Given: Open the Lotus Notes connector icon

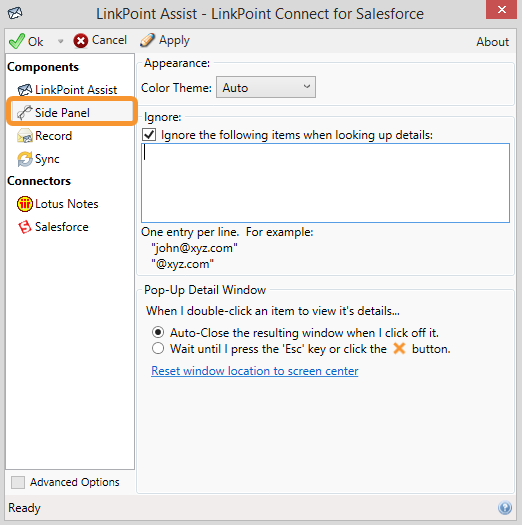Looking at the screenshot, I should (x=25, y=204).
